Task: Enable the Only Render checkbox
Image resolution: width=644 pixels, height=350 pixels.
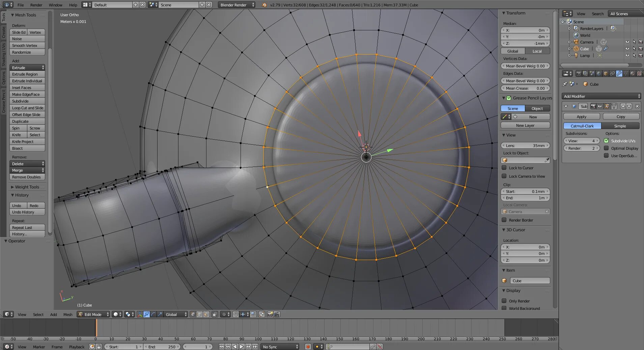Action: pyautogui.click(x=504, y=301)
